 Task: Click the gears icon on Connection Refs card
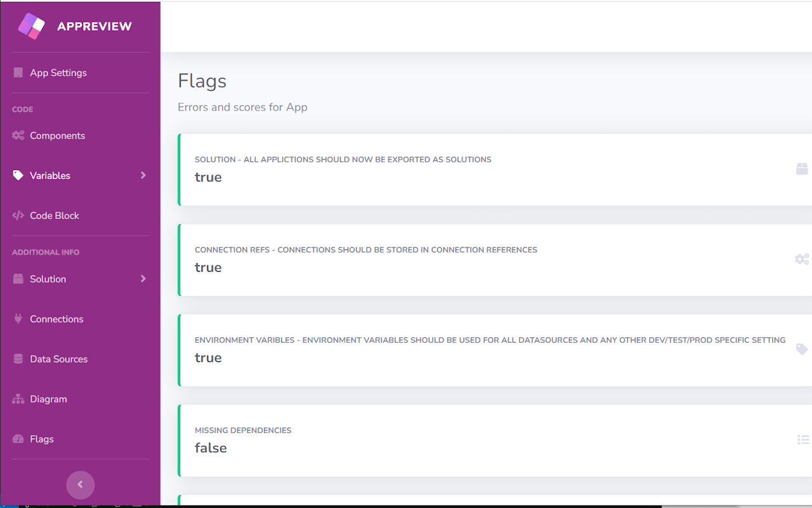(802, 259)
